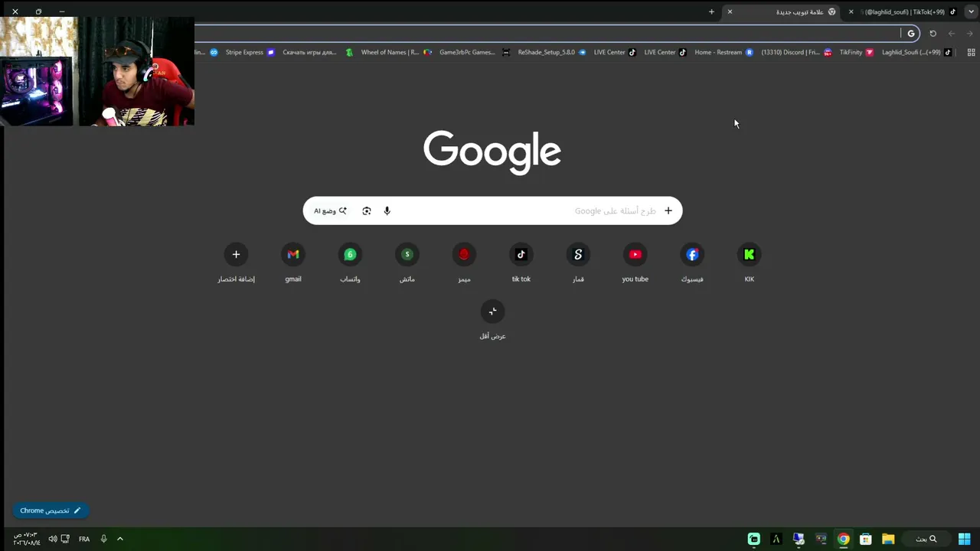Start a voice search with the microphone

(x=387, y=211)
